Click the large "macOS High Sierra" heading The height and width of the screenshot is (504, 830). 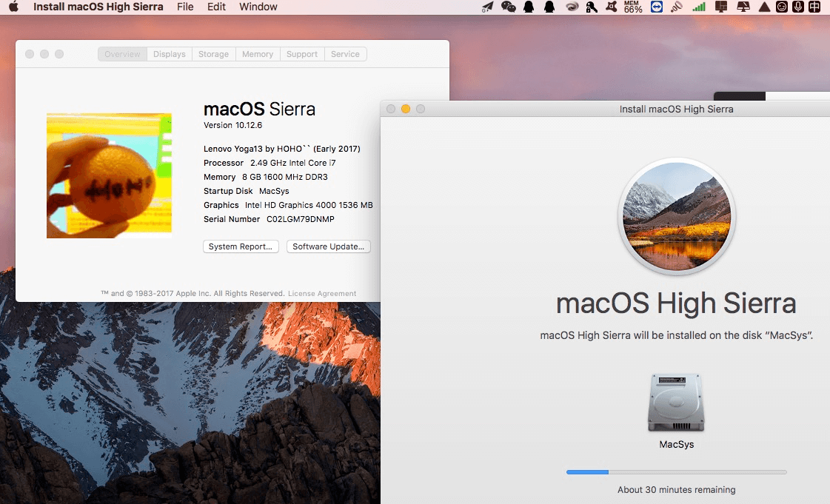click(x=676, y=303)
